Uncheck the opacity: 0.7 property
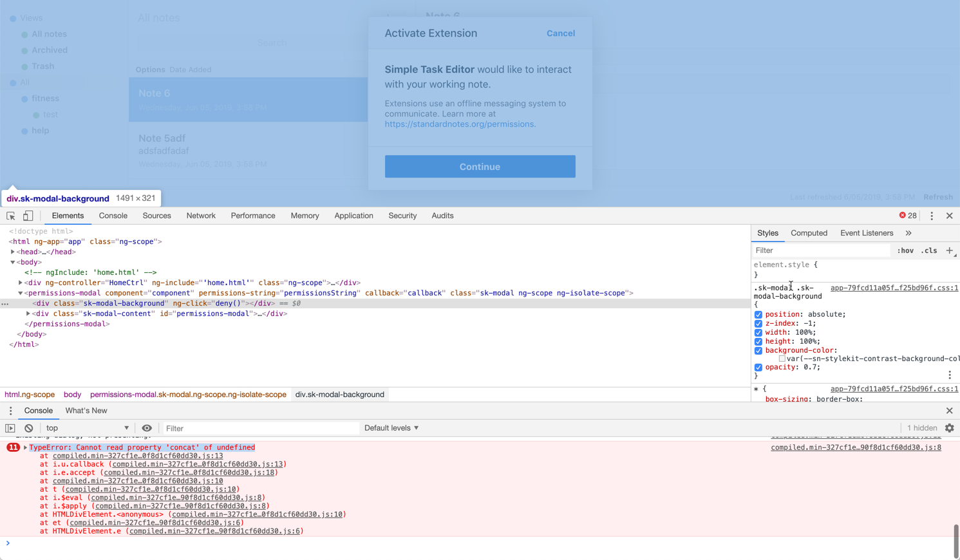This screenshot has width=960, height=560. (758, 368)
